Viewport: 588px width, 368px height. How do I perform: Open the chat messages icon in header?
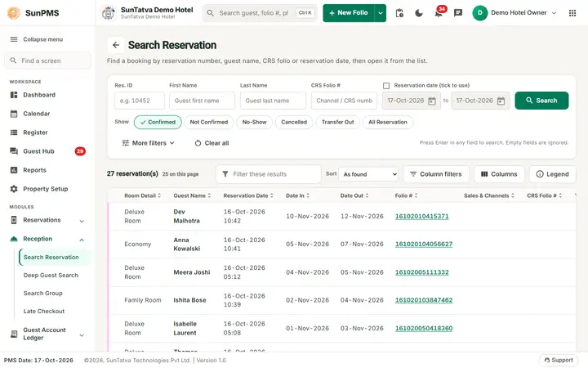click(x=458, y=13)
